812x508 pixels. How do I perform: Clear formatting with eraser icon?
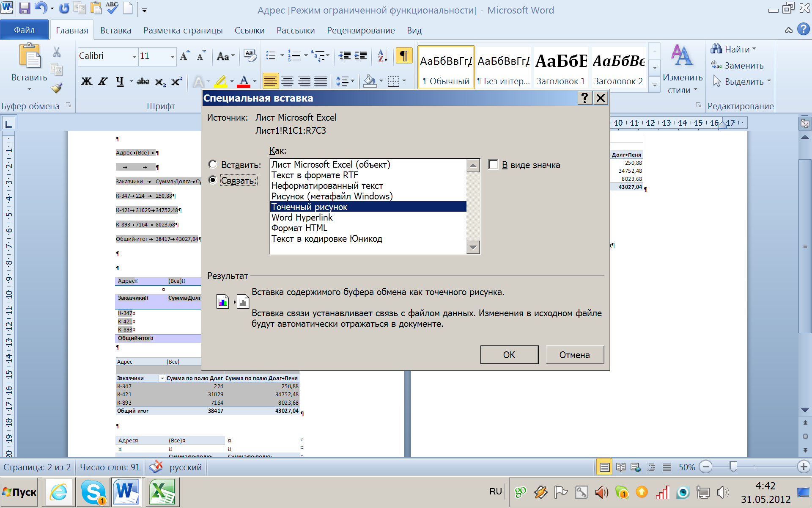[x=250, y=56]
